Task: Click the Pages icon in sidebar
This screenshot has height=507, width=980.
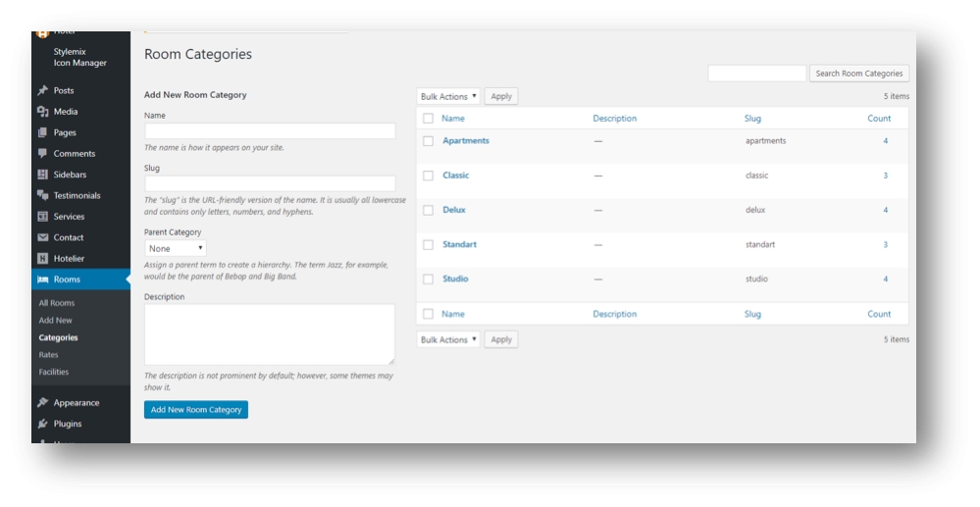Action: click(x=43, y=132)
